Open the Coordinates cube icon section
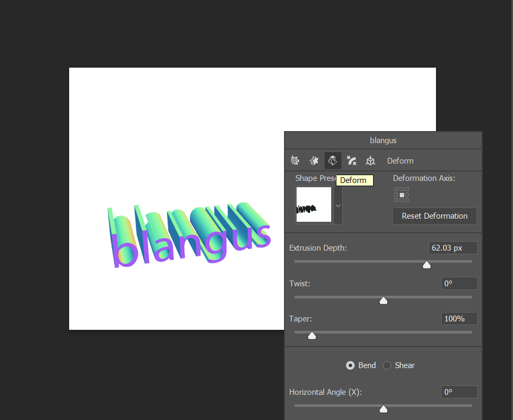 (370, 160)
